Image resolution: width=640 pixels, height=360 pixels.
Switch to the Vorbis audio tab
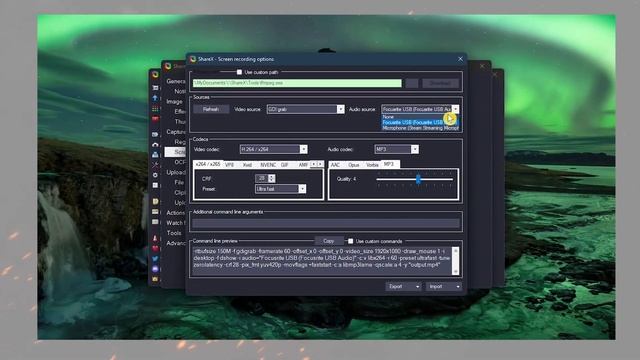tap(372, 165)
